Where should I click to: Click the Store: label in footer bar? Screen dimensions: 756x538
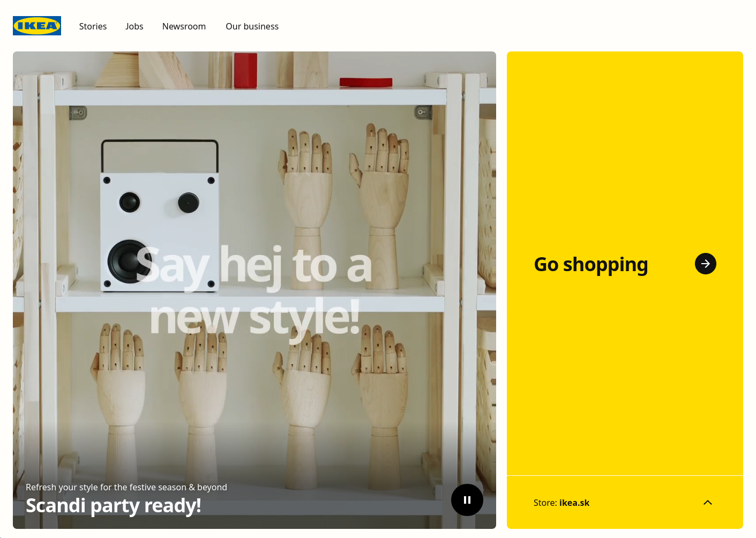click(x=545, y=503)
